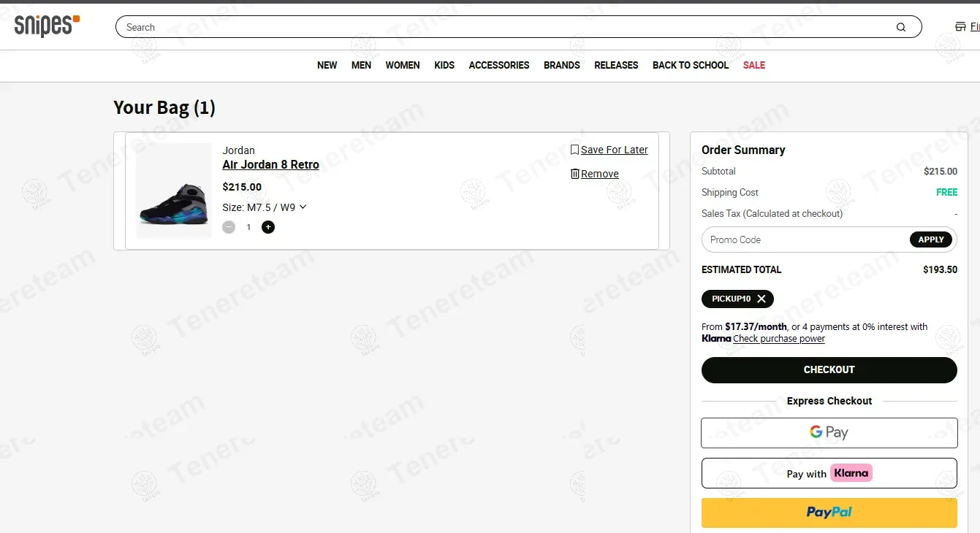Choose the yellow PayPal button
The width and height of the screenshot is (980, 533).
(x=829, y=513)
